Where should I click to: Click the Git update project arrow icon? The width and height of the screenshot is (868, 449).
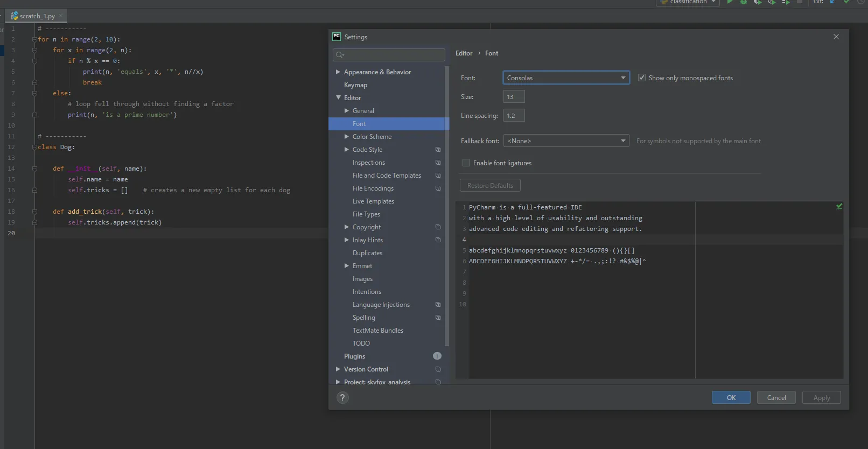(832, 2)
